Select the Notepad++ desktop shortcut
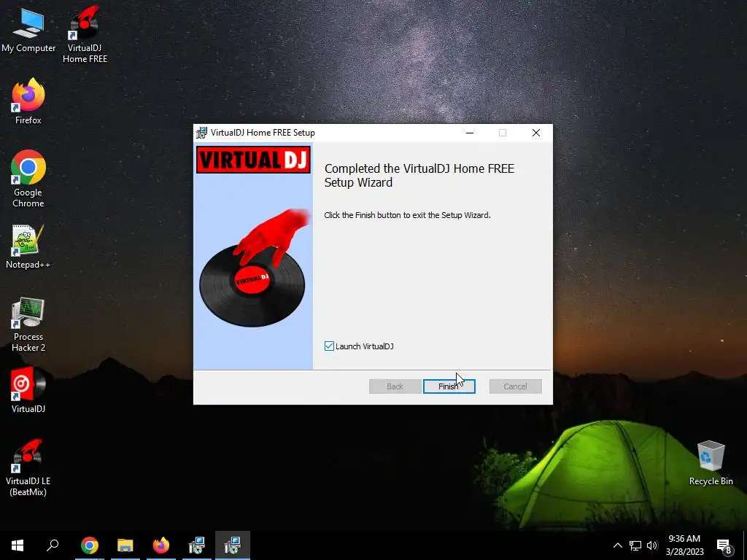 [x=28, y=246]
